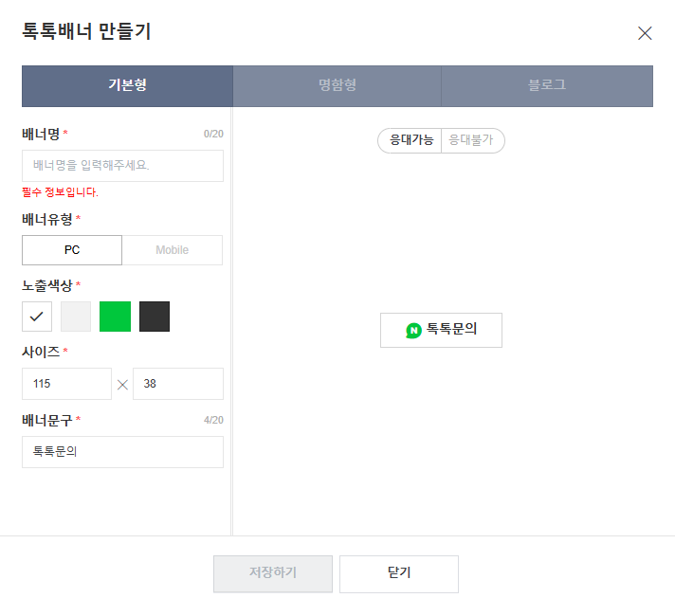The image size is (675, 616).
Task: Click the 톡톡문의 preview banner text
Action: coord(451,330)
